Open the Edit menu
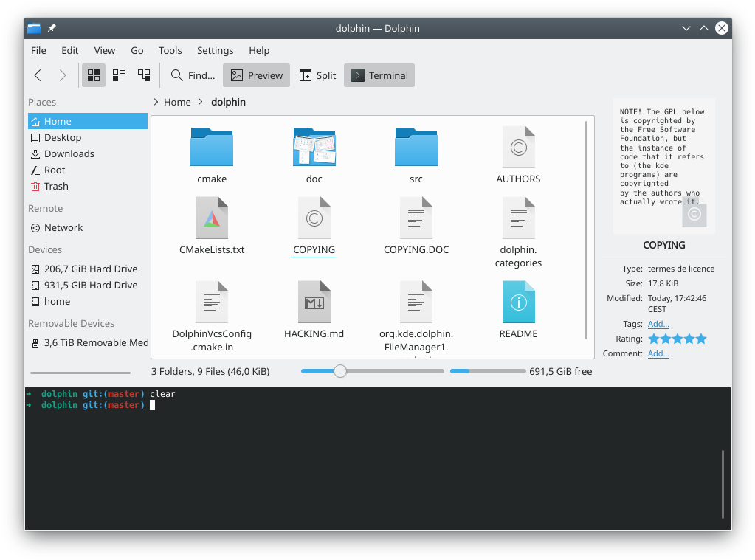The height and width of the screenshot is (560, 755). pyautogui.click(x=70, y=51)
